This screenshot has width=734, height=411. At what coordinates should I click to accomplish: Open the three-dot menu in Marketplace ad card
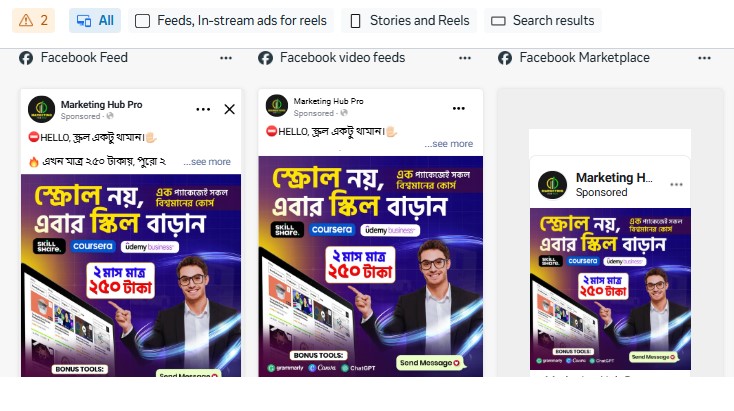pos(676,184)
